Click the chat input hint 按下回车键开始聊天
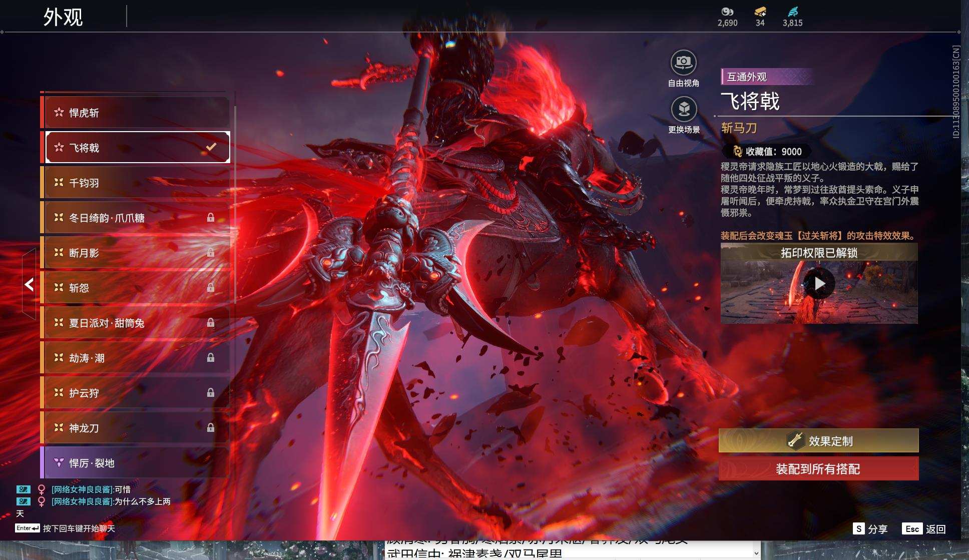969x560 pixels. point(79,528)
